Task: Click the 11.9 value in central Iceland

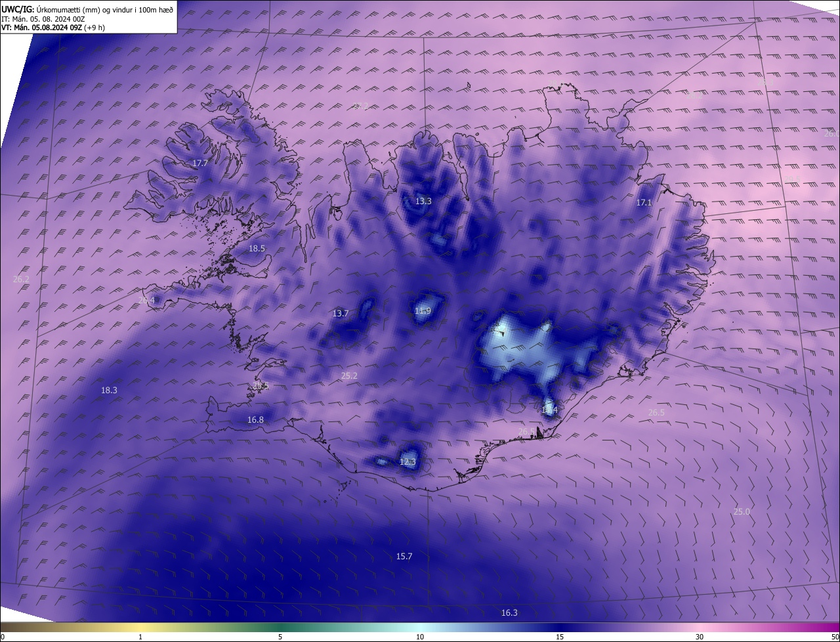Action: (423, 311)
